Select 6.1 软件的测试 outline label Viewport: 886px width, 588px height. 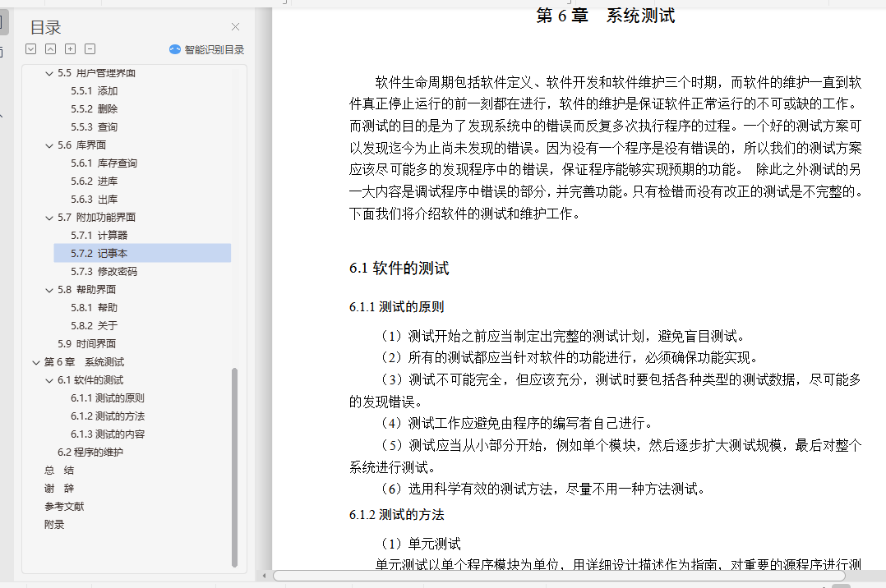90,380
